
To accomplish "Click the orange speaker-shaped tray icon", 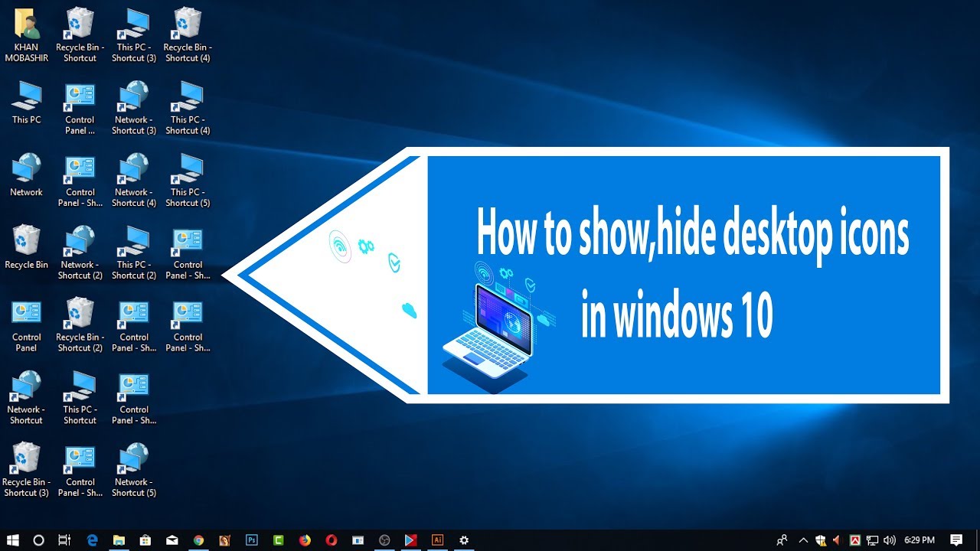I will [838, 540].
